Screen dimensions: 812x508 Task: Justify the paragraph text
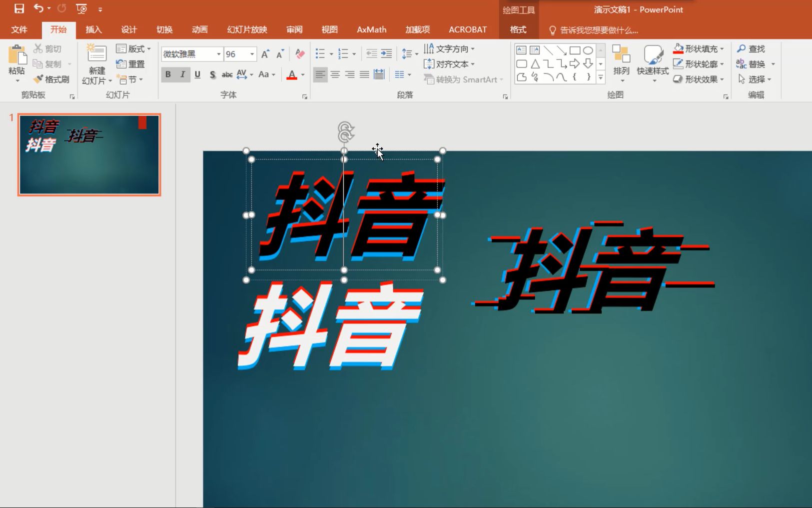[x=364, y=74]
